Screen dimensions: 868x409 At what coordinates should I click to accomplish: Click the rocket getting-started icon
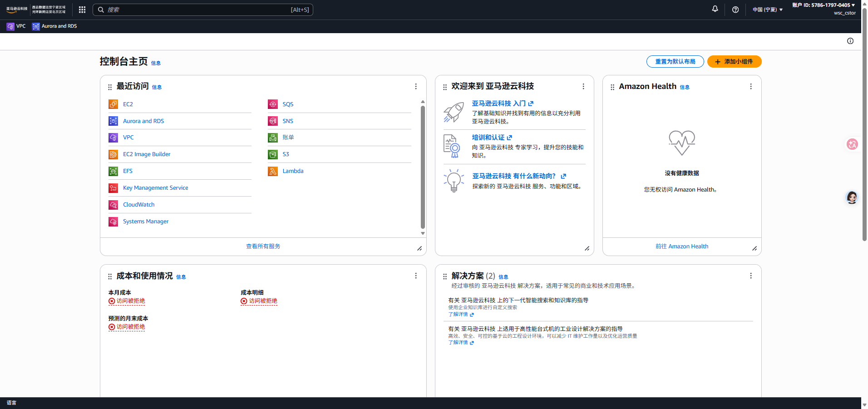(454, 112)
